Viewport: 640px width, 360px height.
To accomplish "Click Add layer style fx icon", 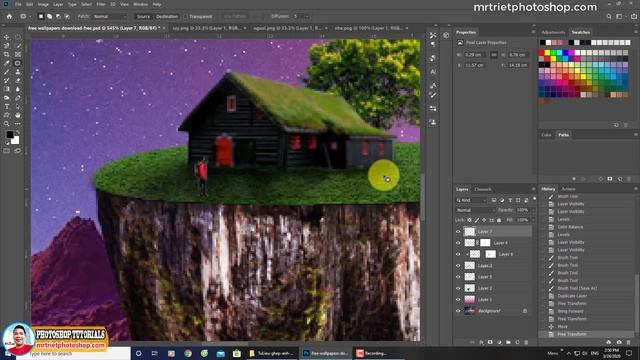I will tap(481, 342).
